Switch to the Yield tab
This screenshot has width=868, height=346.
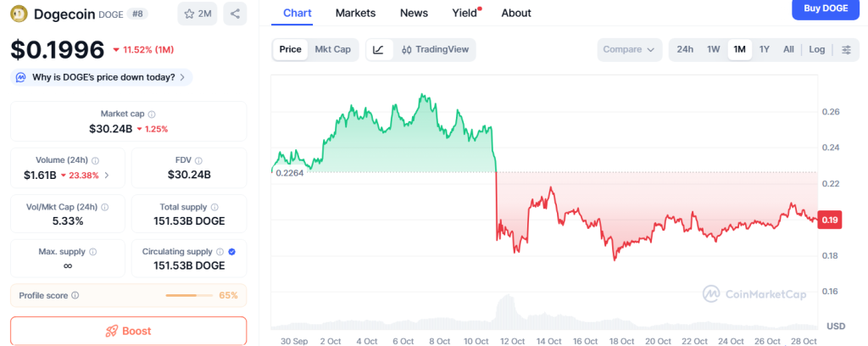coord(465,13)
